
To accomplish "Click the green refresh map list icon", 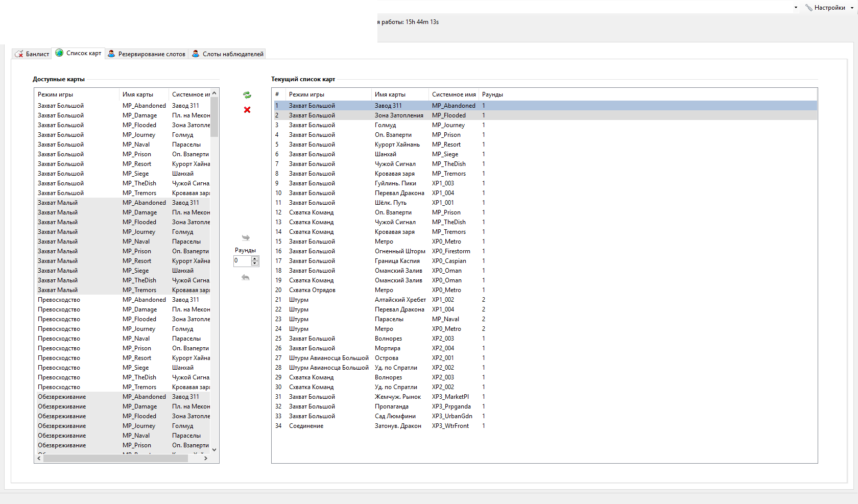I will pos(247,95).
